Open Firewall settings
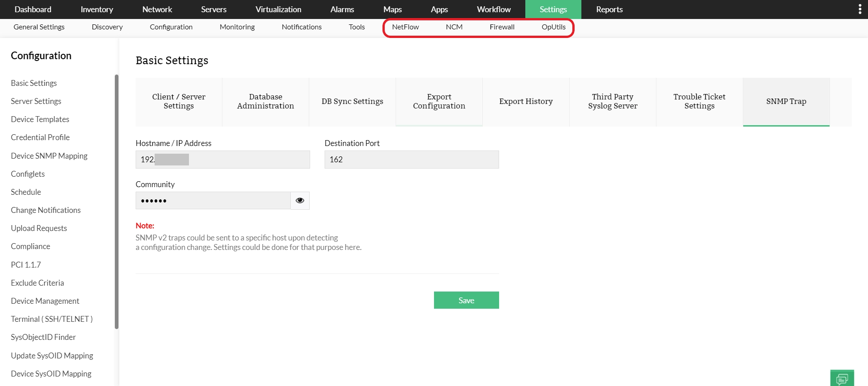The width and height of the screenshot is (868, 386). (x=502, y=27)
